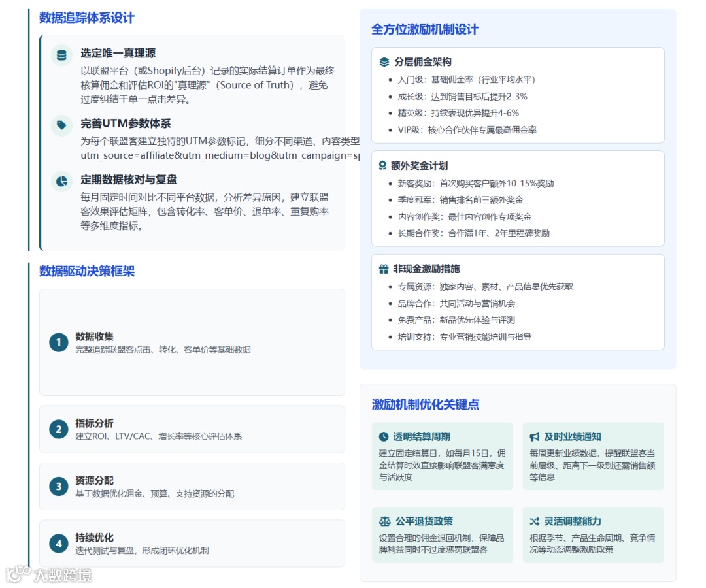Click the 品牌合作 bullet item
The height and width of the screenshot is (588, 706).
click(x=456, y=304)
